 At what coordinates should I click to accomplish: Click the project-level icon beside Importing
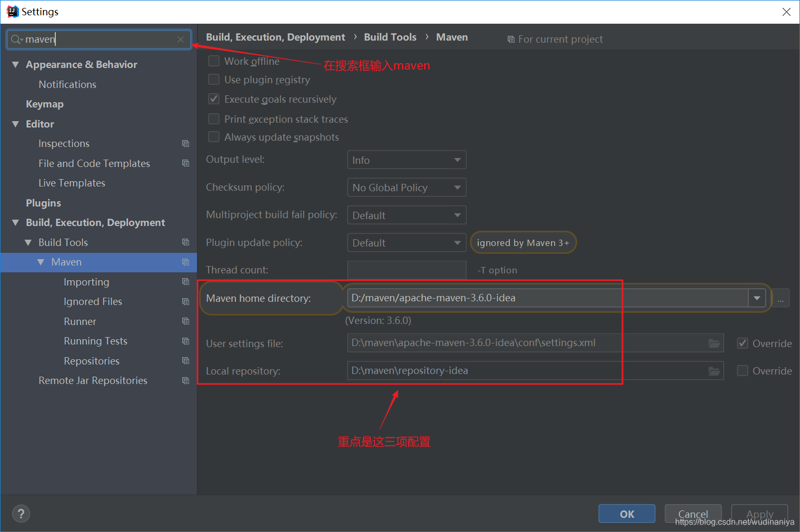click(x=185, y=282)
